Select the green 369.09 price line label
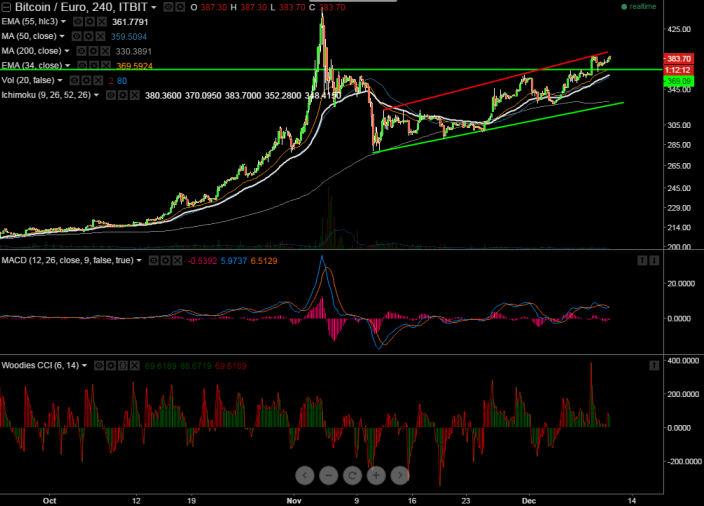704x506 pixels. 678,81
